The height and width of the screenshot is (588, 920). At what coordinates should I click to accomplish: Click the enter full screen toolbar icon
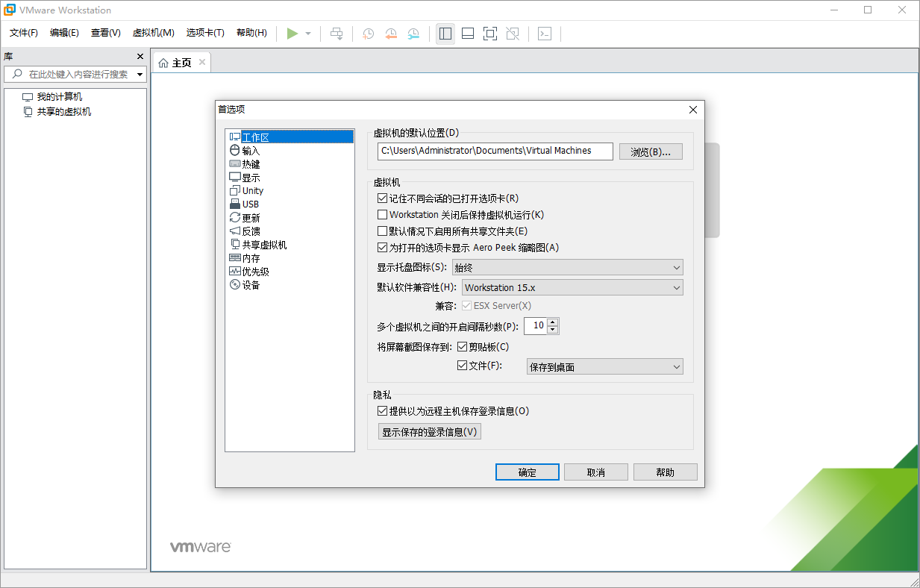tap(489, 33)
